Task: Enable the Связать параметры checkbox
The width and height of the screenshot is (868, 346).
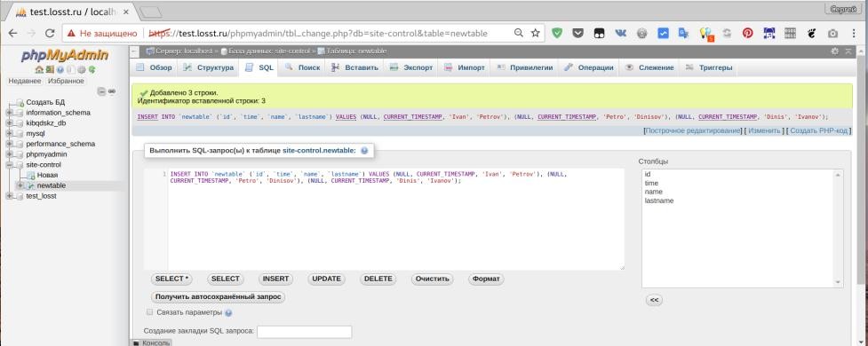Action: pos(149,312)
